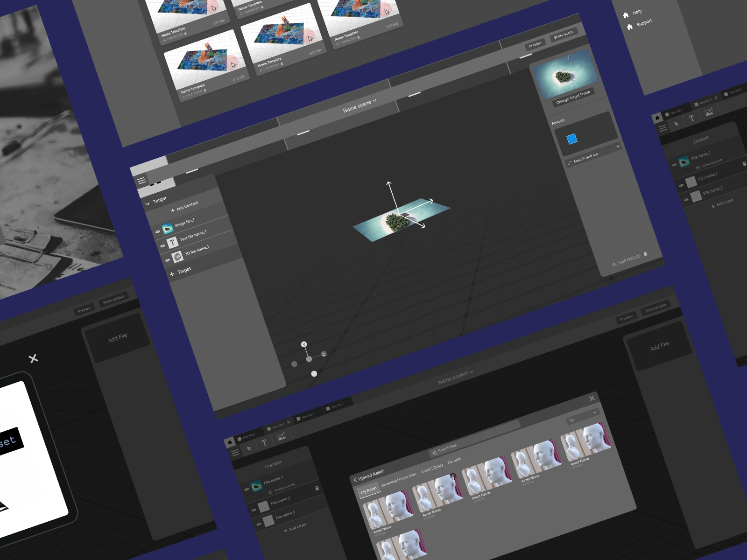Select Text tool in bottom asset editor
This screenshot has width=747, height=560.
click(x=264, y=442)
